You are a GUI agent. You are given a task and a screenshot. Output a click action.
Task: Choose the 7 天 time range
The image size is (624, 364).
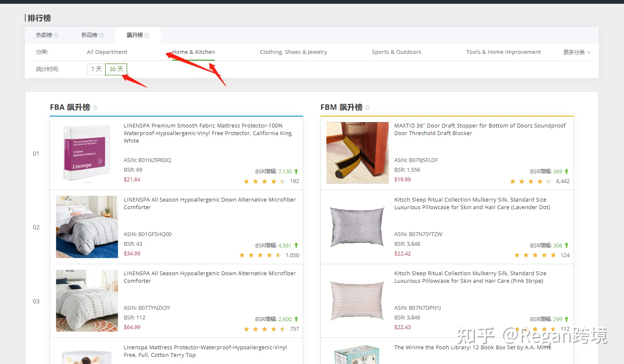pyautogui.click(x=96, y=69)
